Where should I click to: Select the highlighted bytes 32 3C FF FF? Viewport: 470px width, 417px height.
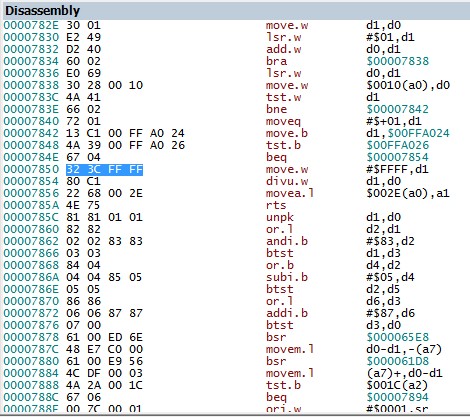[x=104, y=169]
